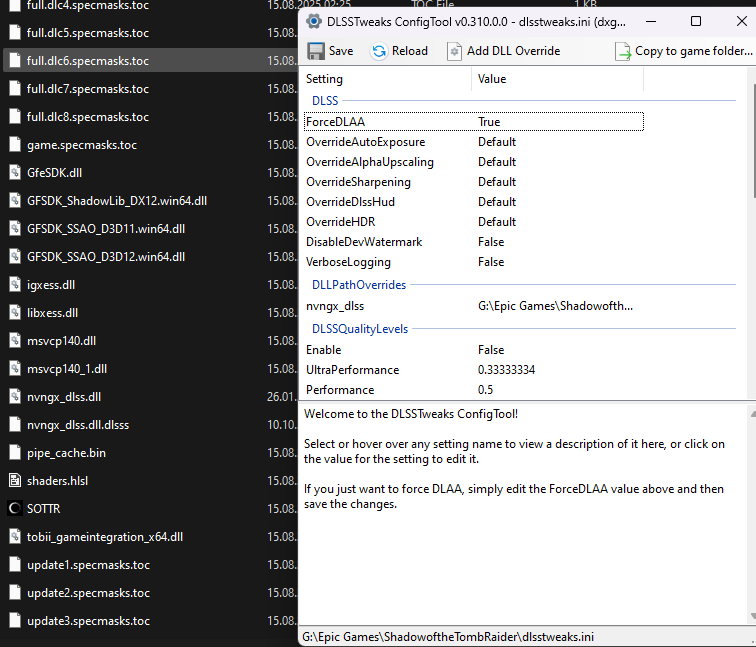756x647 pixels.
Task: Toggle VerboseLogging False value
Action: 491,262
